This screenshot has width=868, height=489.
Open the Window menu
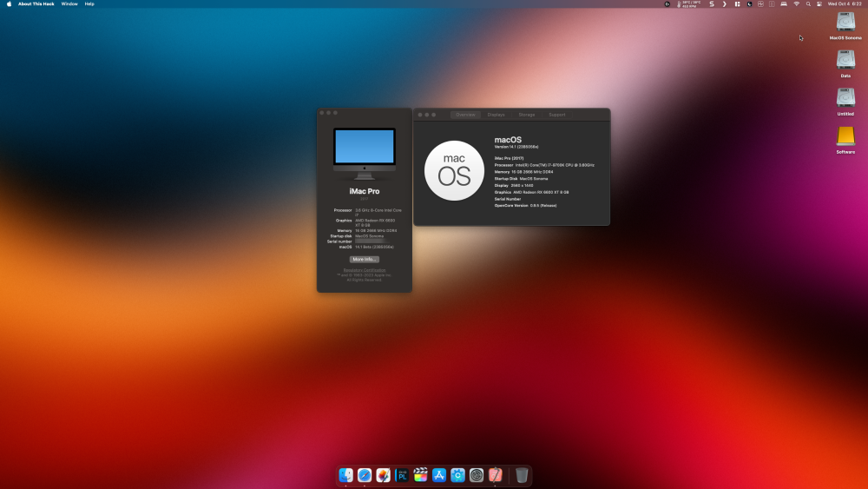(x=69, y=3)
